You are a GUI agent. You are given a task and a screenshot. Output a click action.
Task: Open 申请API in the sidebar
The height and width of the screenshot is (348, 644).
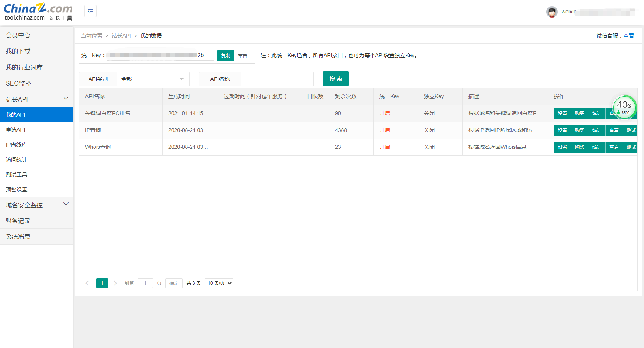[16, 130]
